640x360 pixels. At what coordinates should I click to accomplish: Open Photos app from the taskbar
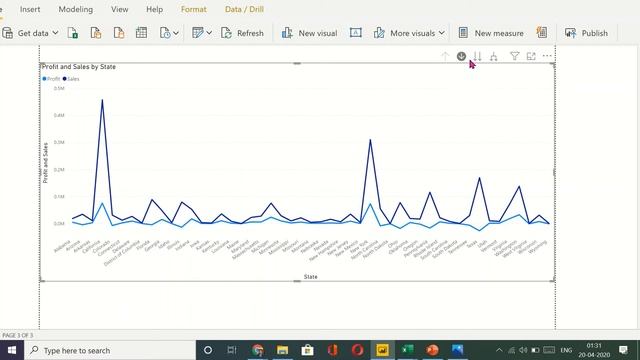458,350
